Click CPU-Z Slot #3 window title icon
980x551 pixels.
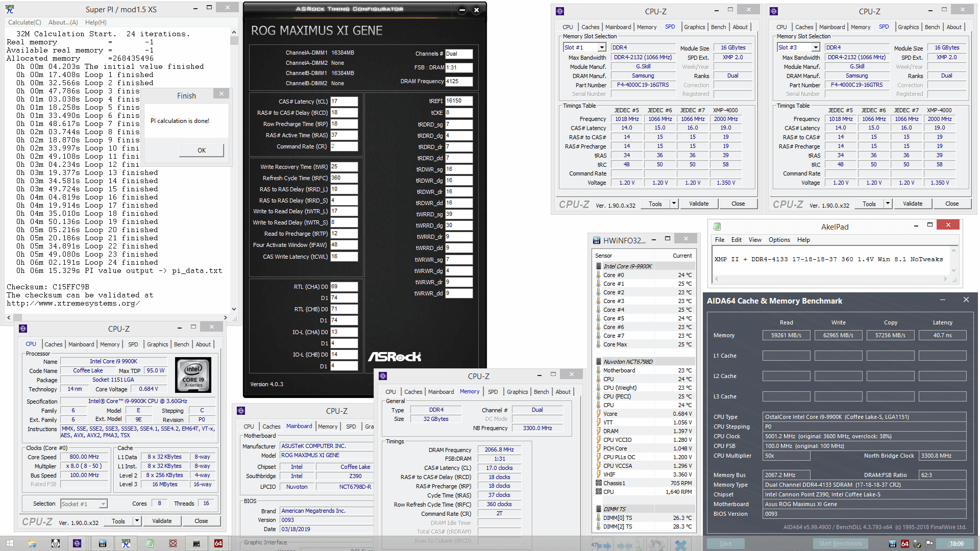click(774, 11)
